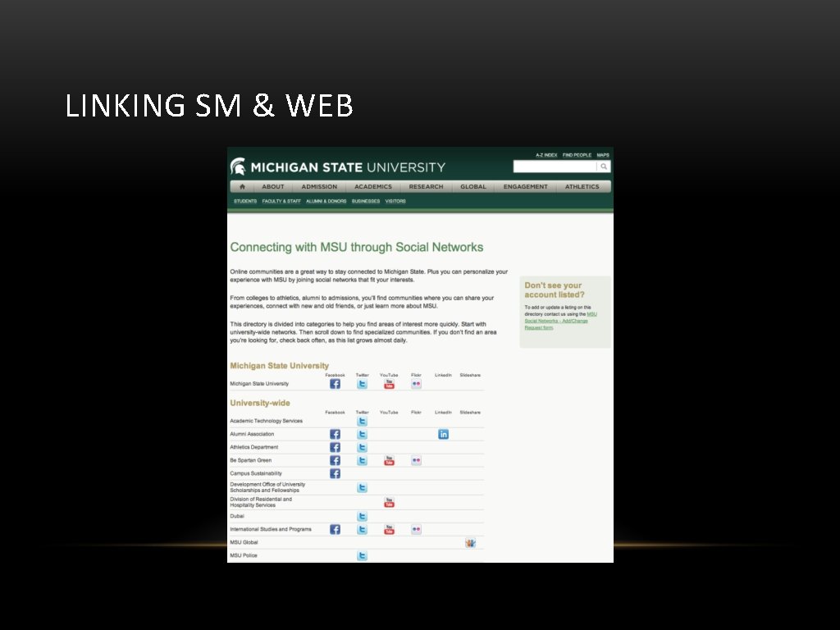Viewport: 840px width, 630px height.
Task: Open the Athletics menu
Action: [x=582, y=186]
